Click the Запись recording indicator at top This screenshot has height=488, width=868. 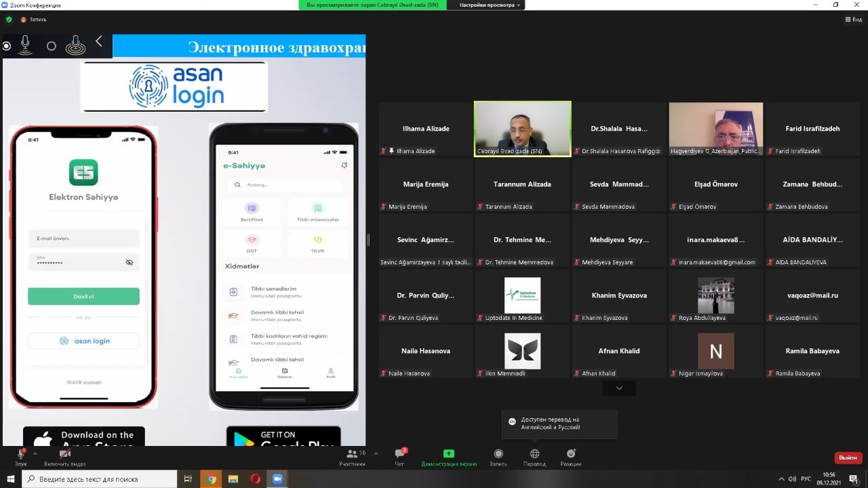click(x=34, y=20)
